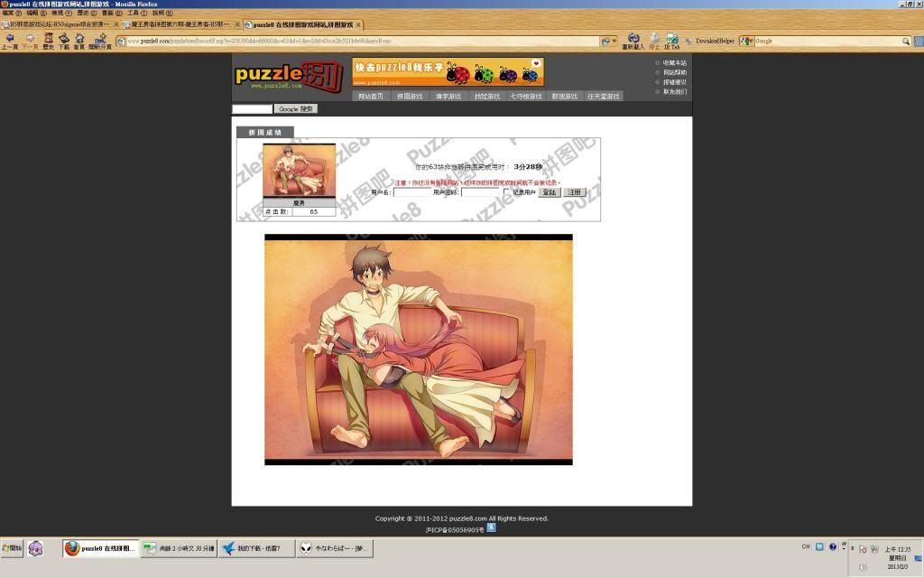Reload the page with 重新載入
This screenshot has height=578, width=924.
633,41
